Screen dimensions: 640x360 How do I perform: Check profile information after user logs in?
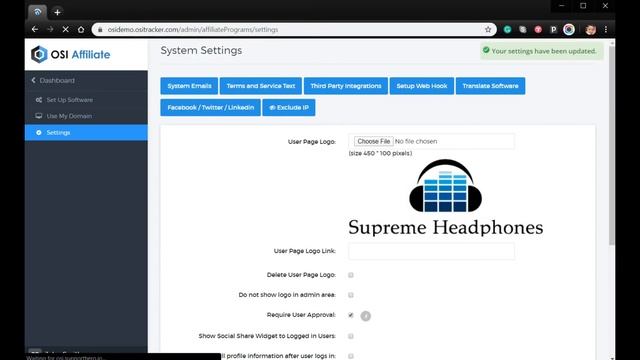351,356
